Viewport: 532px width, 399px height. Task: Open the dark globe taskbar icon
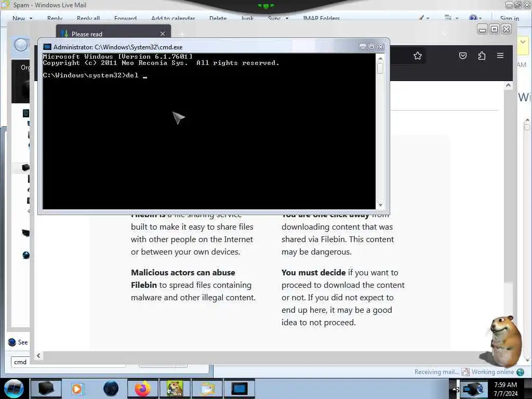[x=111, y=389]
